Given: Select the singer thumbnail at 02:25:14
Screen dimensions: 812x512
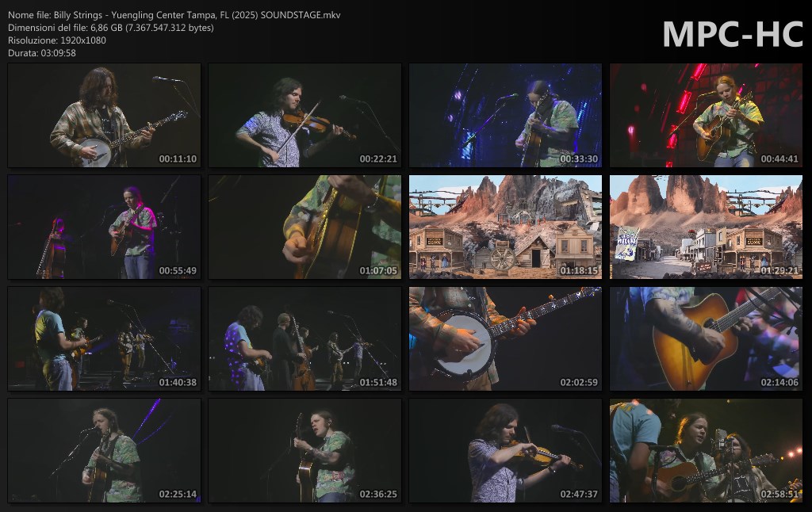Looking at the screenshot, I should click(x=104, y=451).
